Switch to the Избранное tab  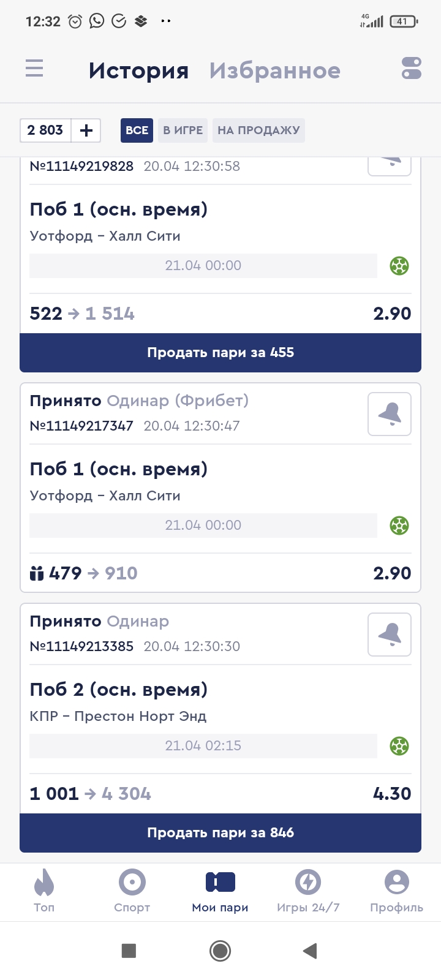click(x=274, y=70)
